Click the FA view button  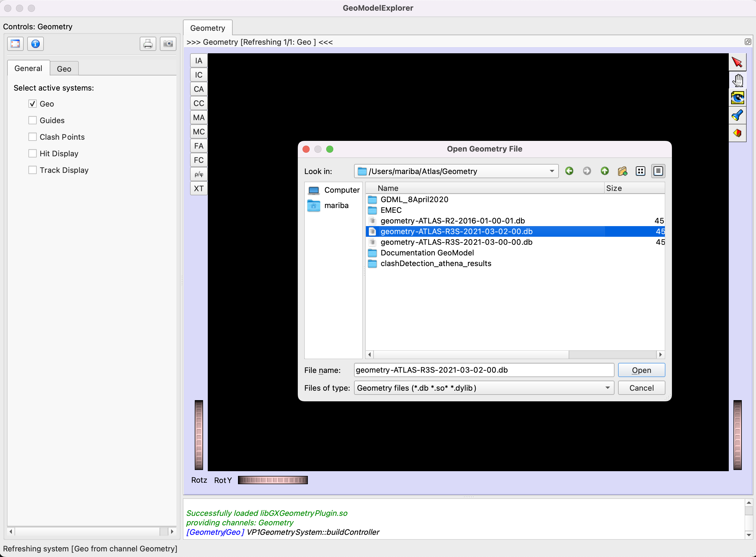[x=199, y=146]
